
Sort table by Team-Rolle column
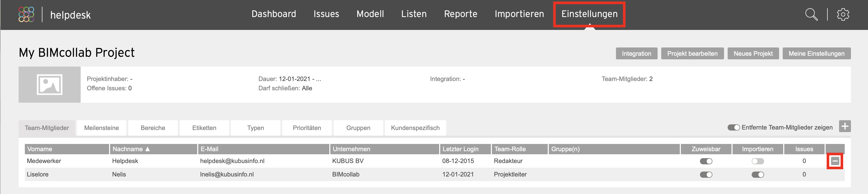tap(510, 149)
